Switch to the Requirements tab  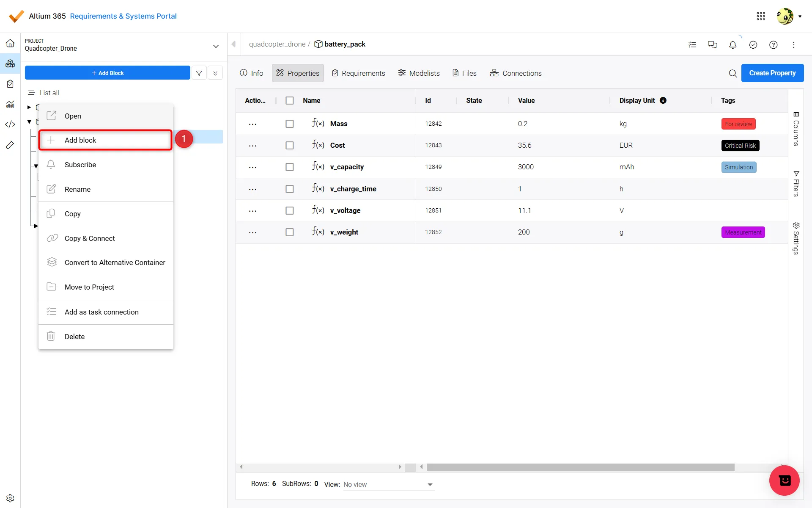tap(358, 73)
